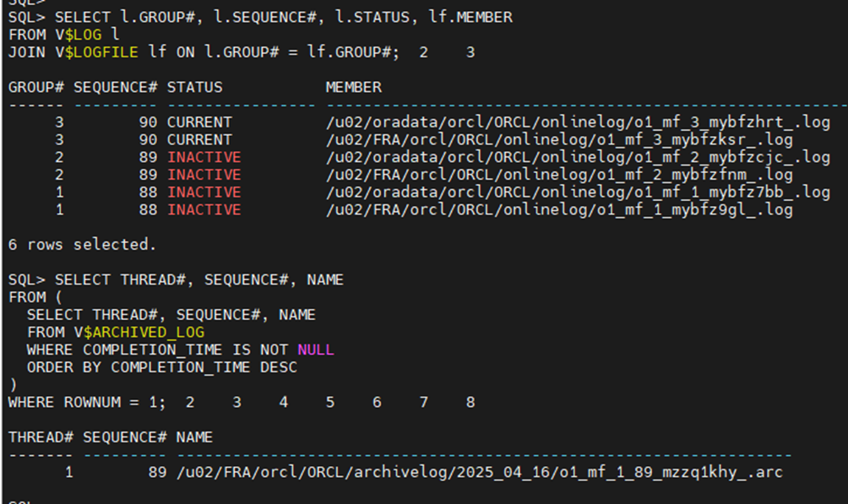Image resolution: width=848 pixels, height=504 pixels.
Task: Click the o1_mf_3_mybfzhrt_.log file path
Action: tap(578, 122)
